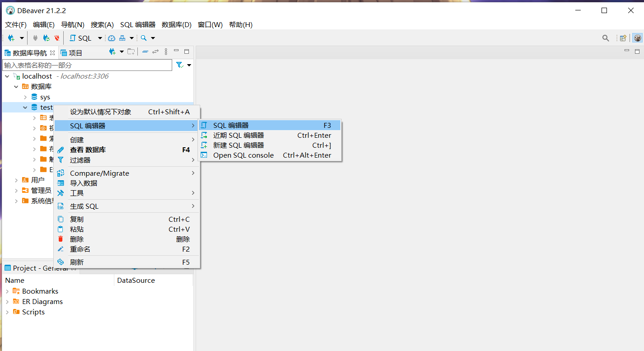
Task: Click new connection icon in navigator panel header
Action: [113, 52]
